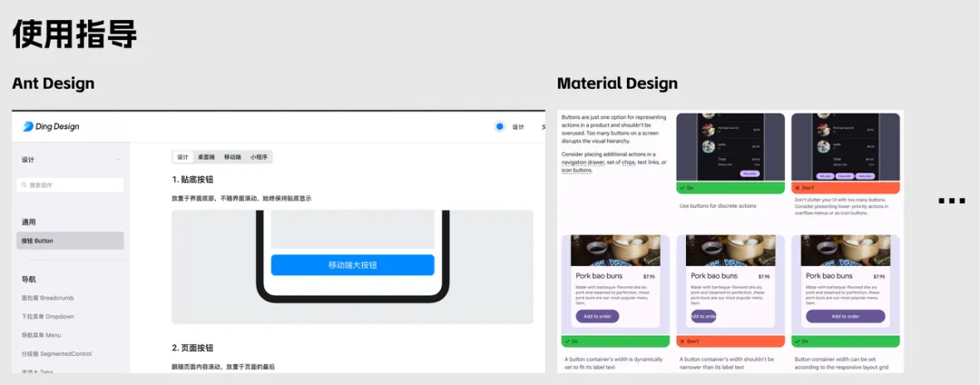Click the three-dot ellipsis on the far right
The height and width of the screenshot is (385, 980).
(951, 201)
